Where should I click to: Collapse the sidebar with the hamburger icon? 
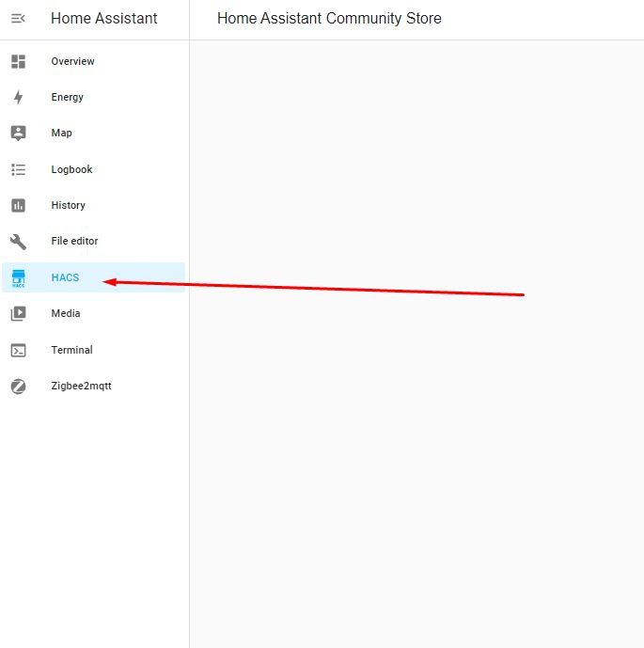[18, 19]
